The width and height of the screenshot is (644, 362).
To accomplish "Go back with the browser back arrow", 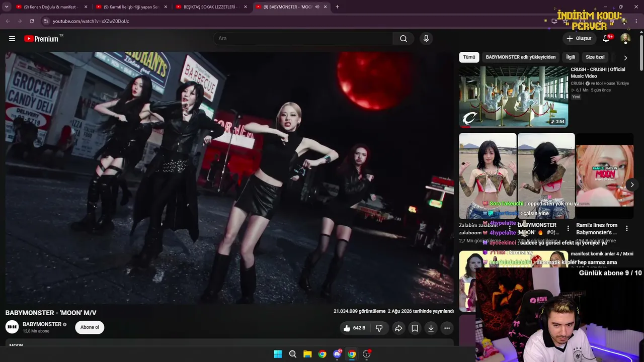I will click(8, 21).
